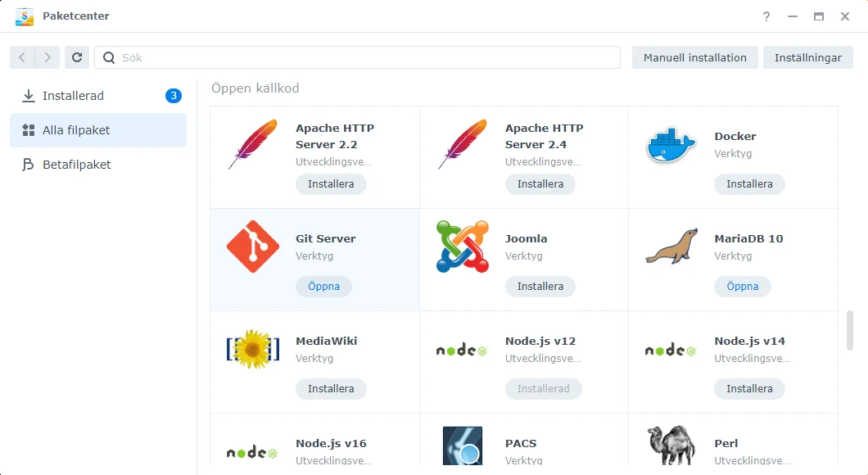
Task: Open the Installerad section in the sidebar
Action: (72, 95)
